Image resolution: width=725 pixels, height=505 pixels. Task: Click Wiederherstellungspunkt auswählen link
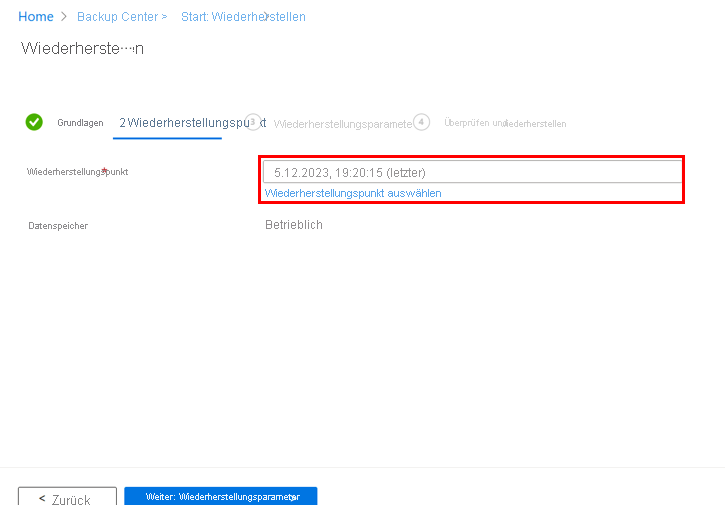pos(353,193)
